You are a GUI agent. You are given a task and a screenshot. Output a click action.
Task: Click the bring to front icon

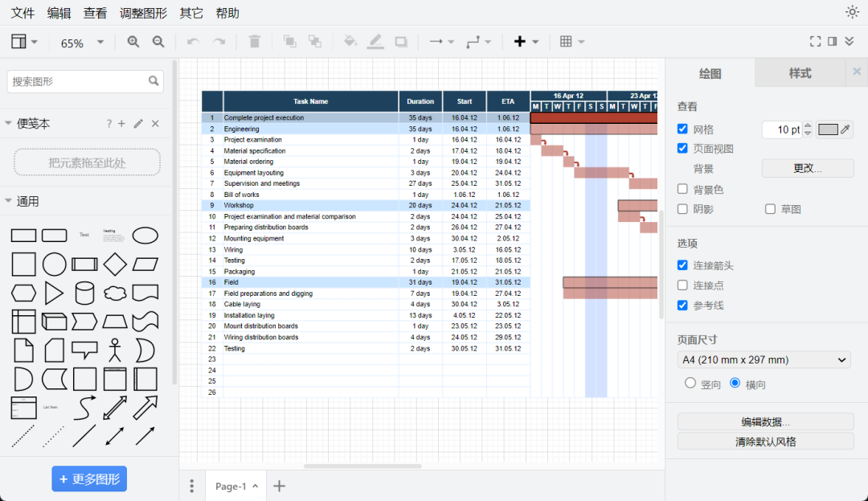[289, 42]
